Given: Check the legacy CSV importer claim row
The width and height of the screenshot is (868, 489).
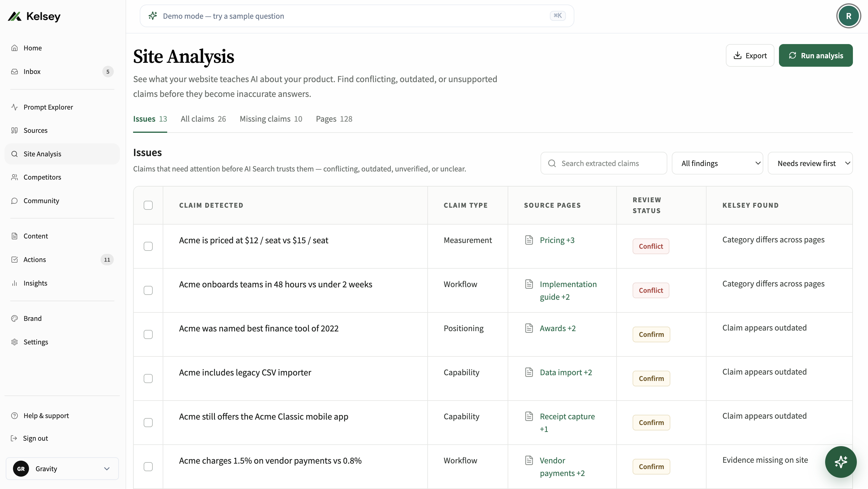Looking at the screenshot, I should [x=148, y=379].
